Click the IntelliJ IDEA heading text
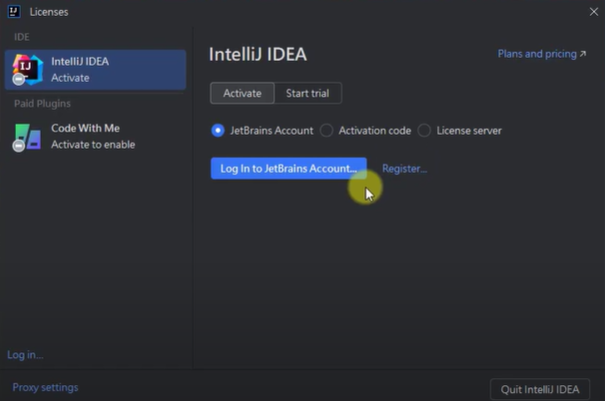605x401 pixels. (258, 54)
